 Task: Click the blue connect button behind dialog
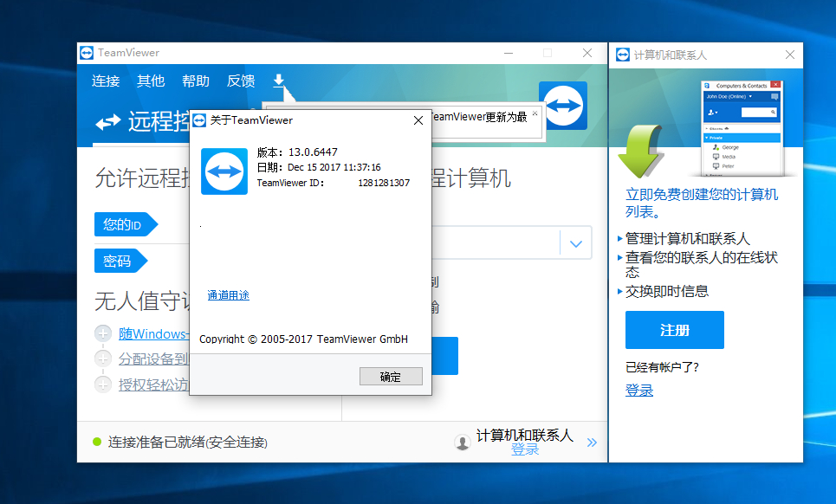444,355
